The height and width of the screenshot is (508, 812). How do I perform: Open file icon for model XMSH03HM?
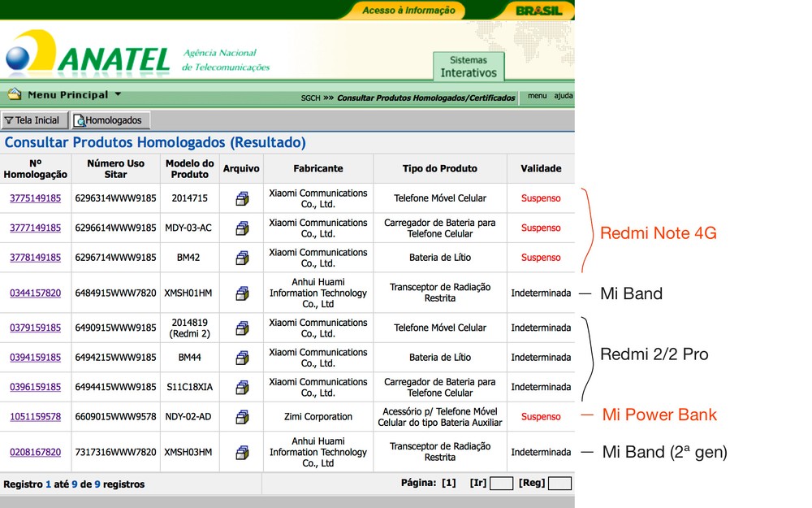[242, 453]
